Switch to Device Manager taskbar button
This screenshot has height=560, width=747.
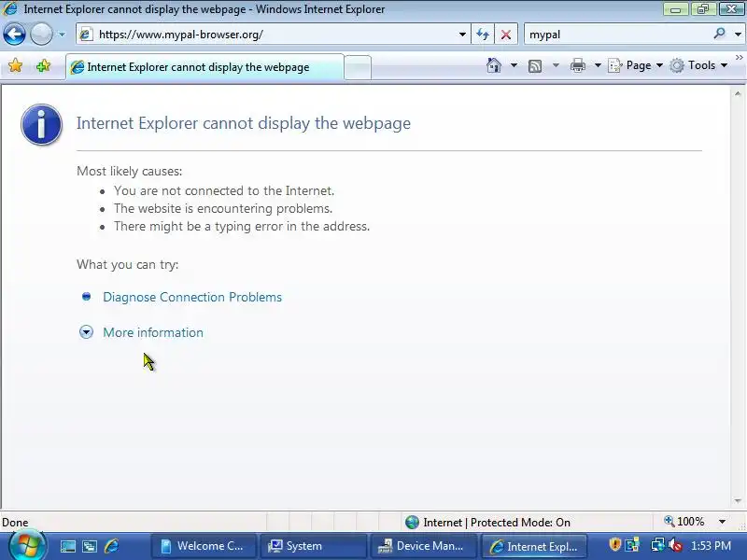pos(423,546)
